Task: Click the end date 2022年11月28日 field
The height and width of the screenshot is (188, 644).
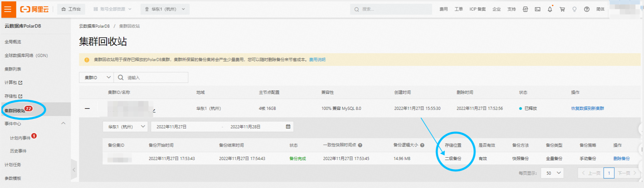Action: tap(246, 127)
